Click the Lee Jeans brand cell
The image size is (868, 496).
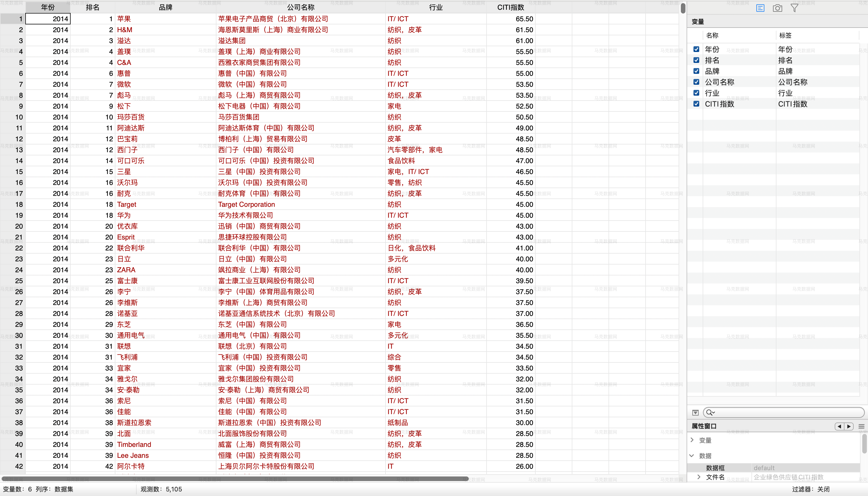[165, 455]
